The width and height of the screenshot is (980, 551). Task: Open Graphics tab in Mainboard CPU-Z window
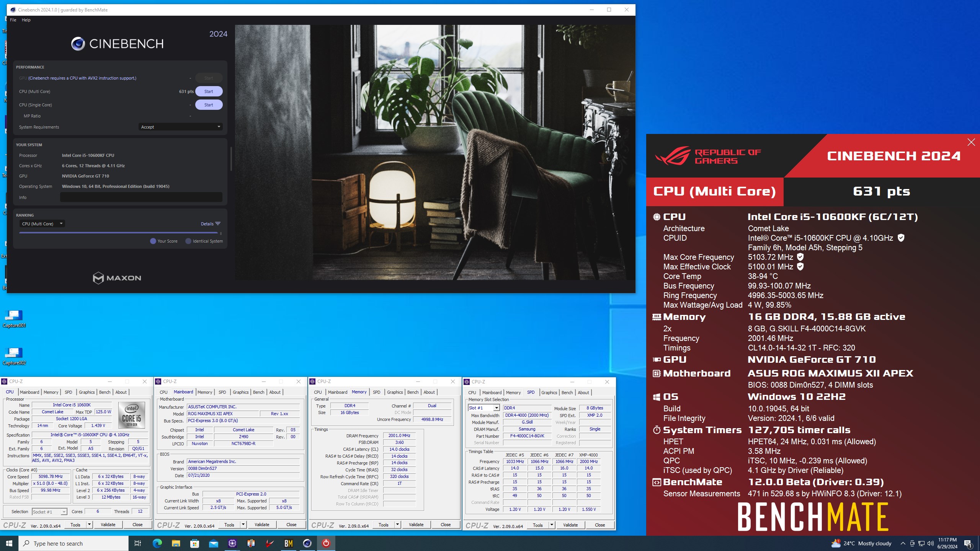(240, 392)
